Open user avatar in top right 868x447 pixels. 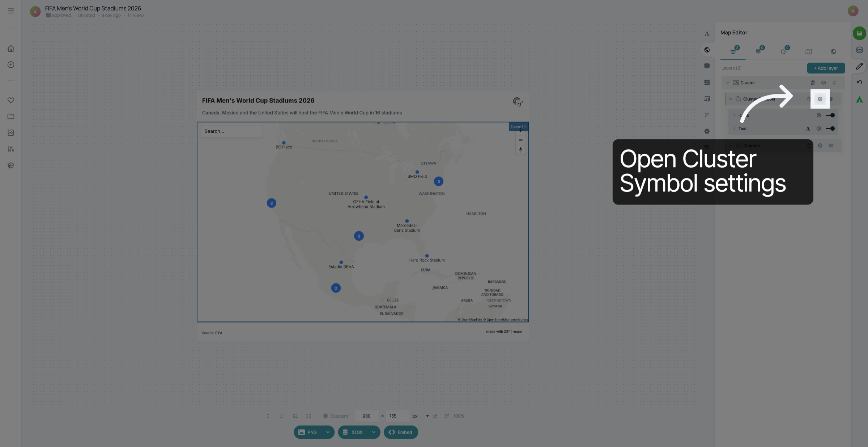tap(853, 11)
